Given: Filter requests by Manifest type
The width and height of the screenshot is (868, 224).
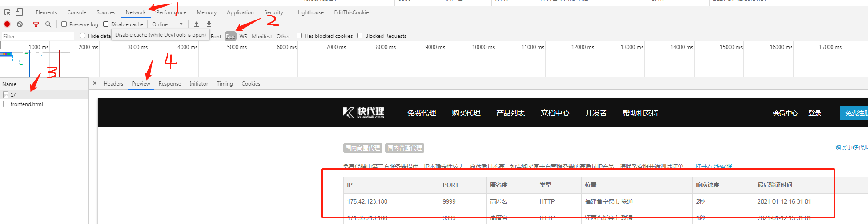Looking at the screenshot, I should (262, 36).
